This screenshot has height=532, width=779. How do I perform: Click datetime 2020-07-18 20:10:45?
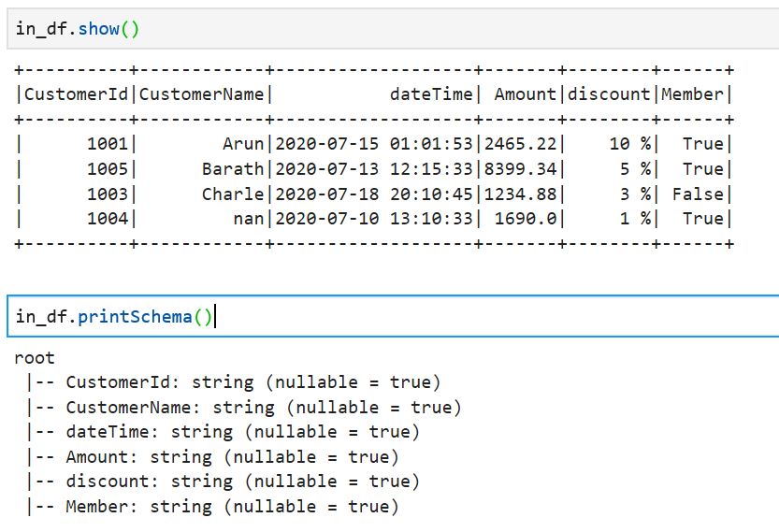[x=374, y=194]
